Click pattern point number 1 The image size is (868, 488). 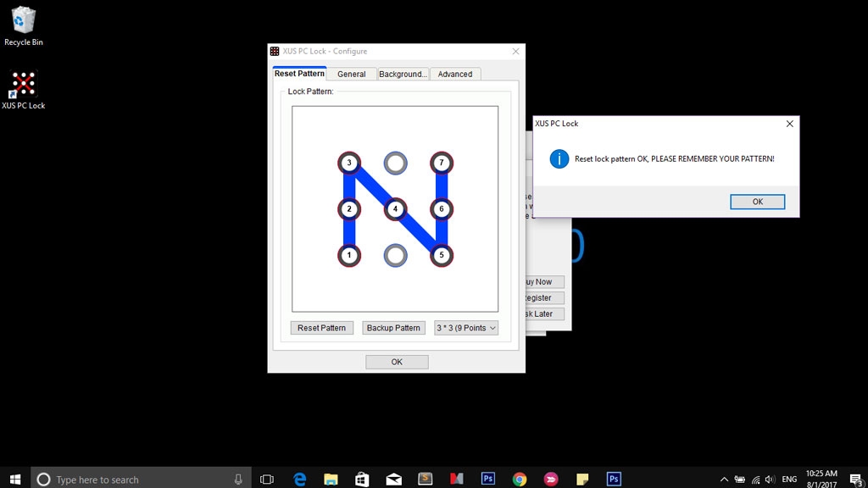[349, 255]
